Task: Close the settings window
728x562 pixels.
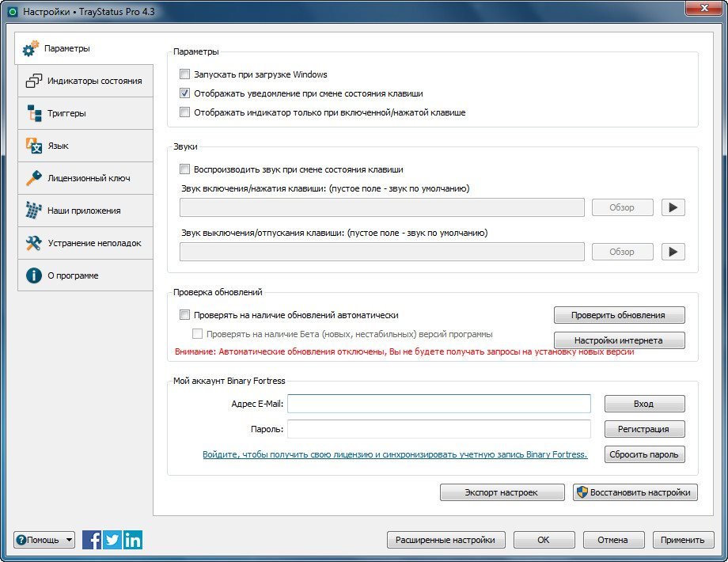Action: pos(703,9)
